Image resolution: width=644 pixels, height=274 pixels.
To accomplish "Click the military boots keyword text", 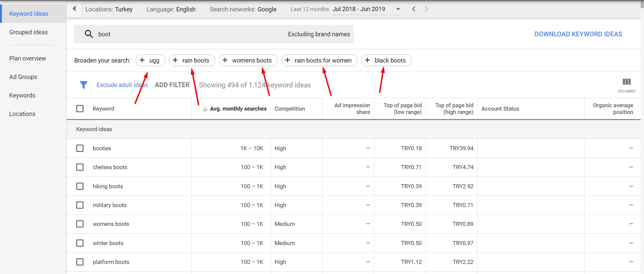I will 109,205.
